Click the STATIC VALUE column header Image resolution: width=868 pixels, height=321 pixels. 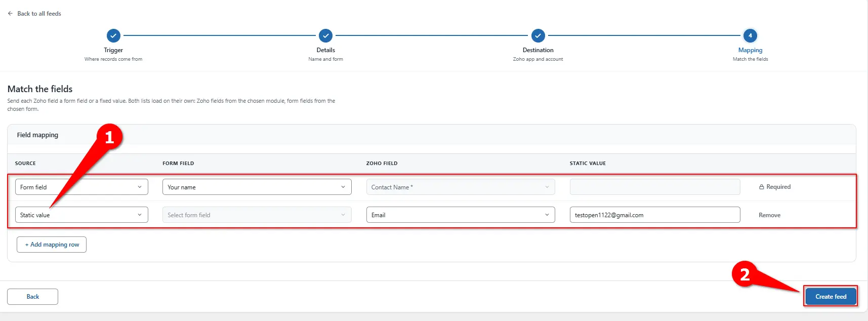pos(588,164)
